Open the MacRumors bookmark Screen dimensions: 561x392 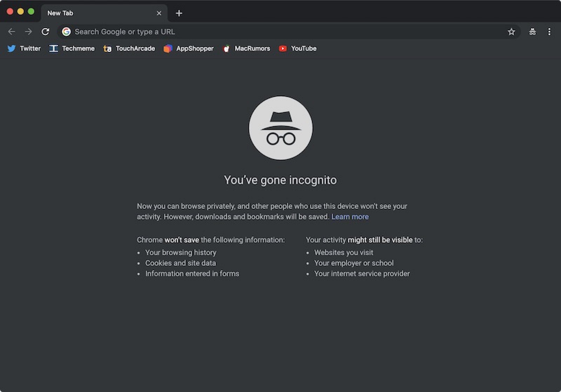tap(246, 48)
